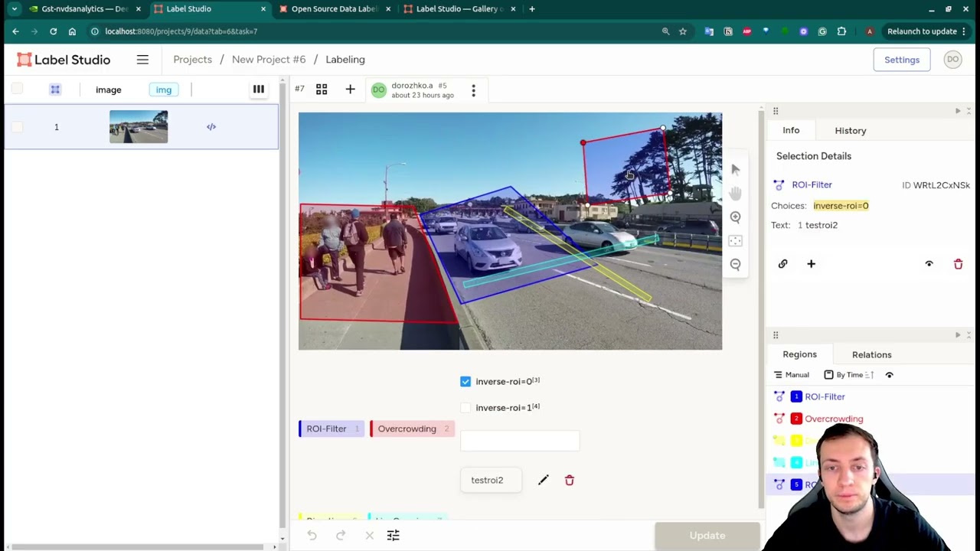
Task: Grab the Regions panel drag handle
Action: (776, 335)
